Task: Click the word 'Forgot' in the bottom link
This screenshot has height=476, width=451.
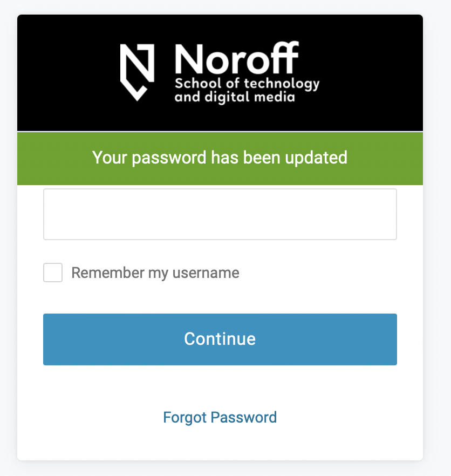Action: [x=185, y=418]
